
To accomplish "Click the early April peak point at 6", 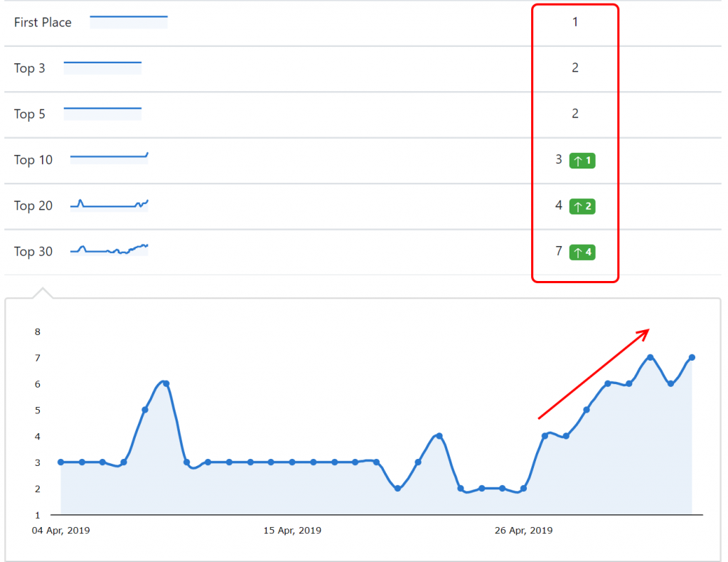I will (166, 383).
